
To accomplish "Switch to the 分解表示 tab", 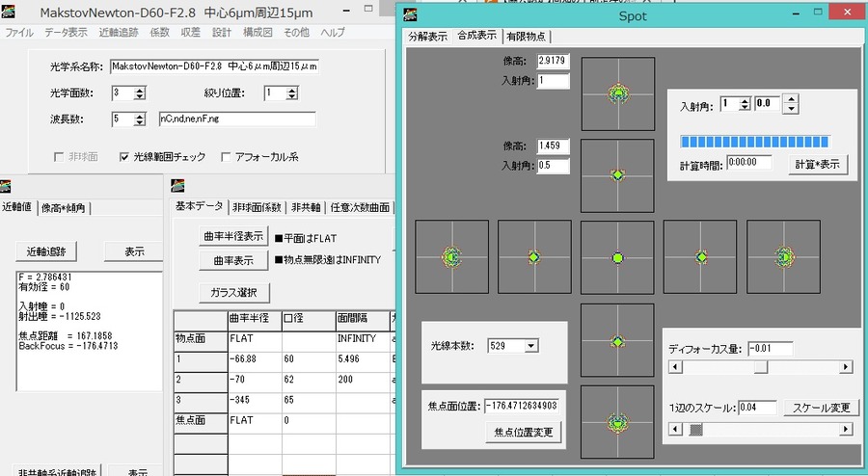I will coord(428,37).
